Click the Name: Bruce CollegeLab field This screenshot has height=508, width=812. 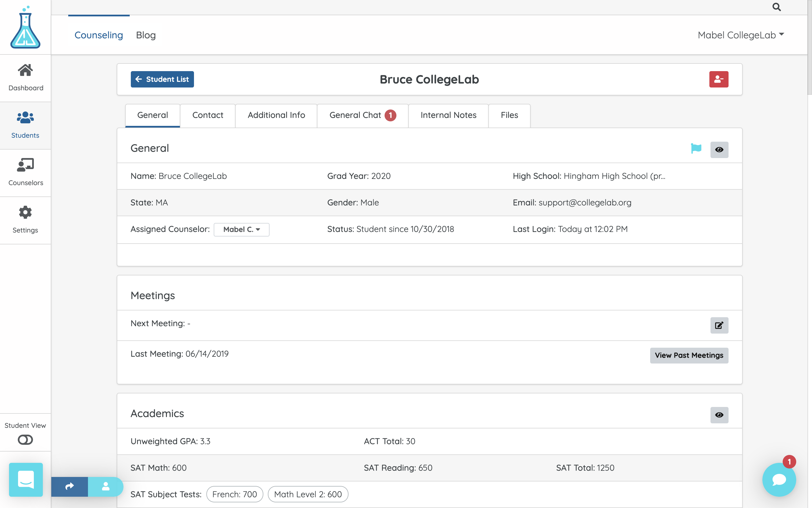(x=178, y=176)
